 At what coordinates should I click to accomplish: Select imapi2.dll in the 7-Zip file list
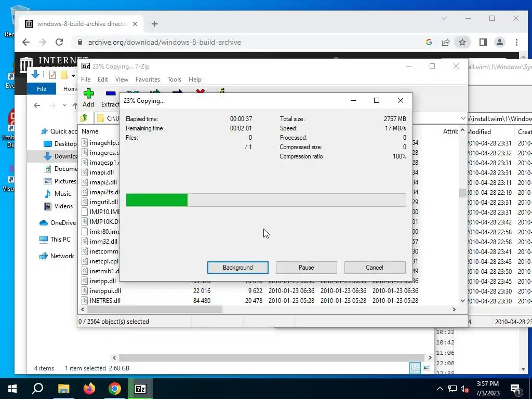point(103,182)
